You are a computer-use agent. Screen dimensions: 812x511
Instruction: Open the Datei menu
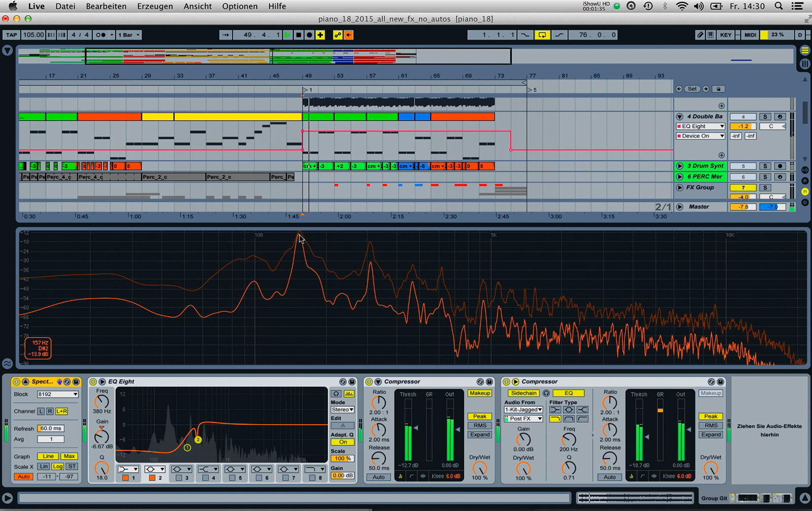coord(65,6)
